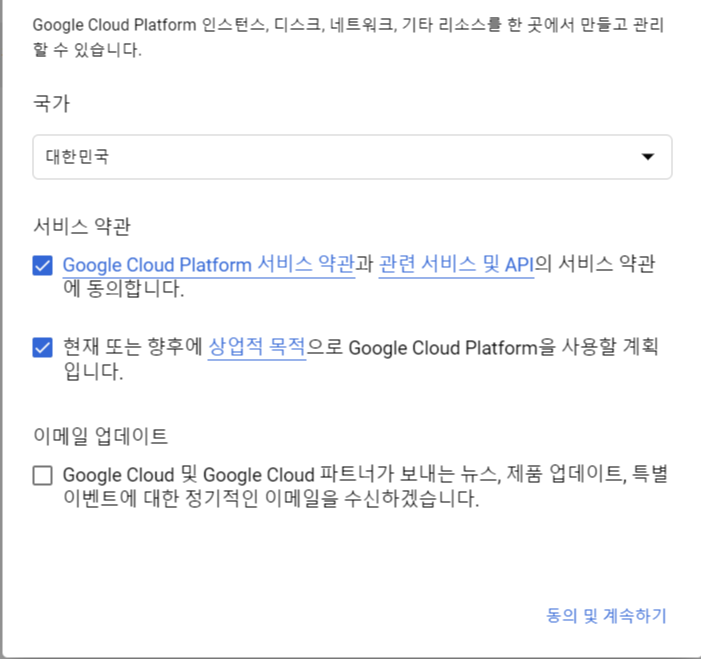
Task: Click the 서비스 약관 heading
Action: [82, 226]
